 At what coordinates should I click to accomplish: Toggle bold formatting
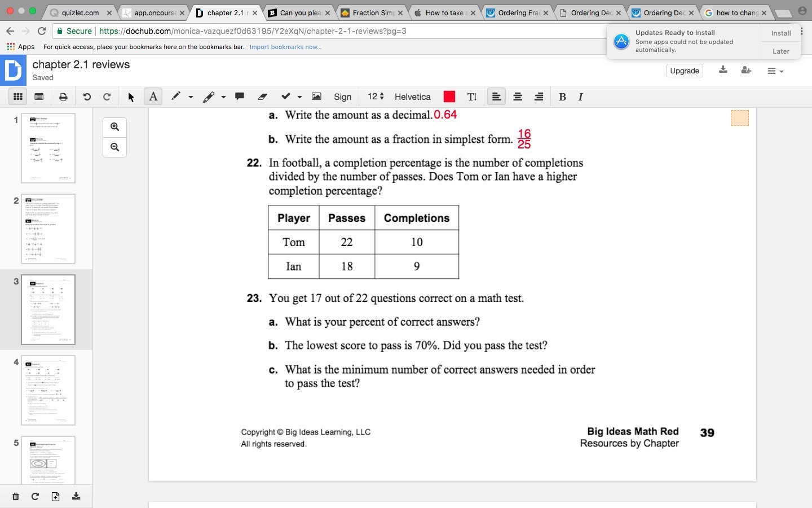pyautogui.click(x=562, y=97)
